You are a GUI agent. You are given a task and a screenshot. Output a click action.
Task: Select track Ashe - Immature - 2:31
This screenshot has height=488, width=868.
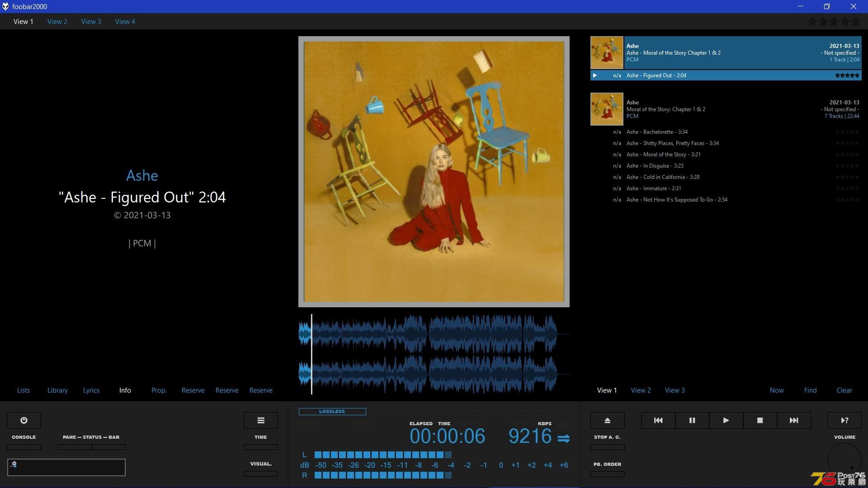(x=726, y=188)
